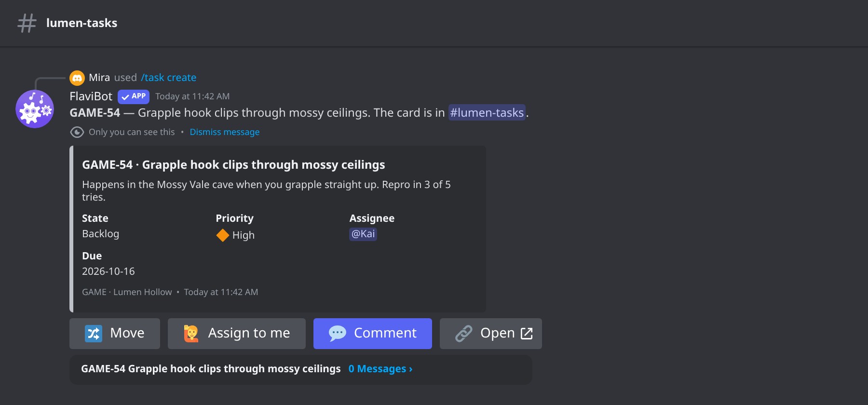Click the FlaviBot username
Screen dimensions: 868x405
pos(91,96)
